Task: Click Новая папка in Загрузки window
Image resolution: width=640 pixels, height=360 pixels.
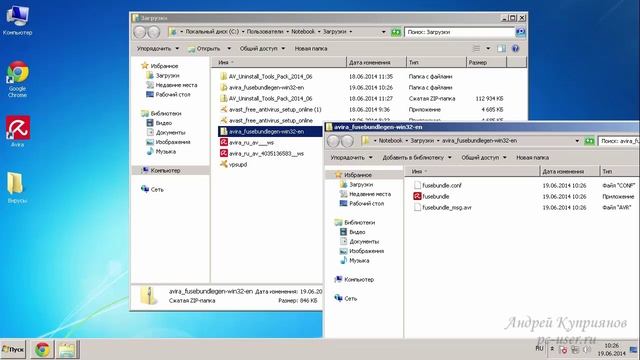Action: pos(311,49)
